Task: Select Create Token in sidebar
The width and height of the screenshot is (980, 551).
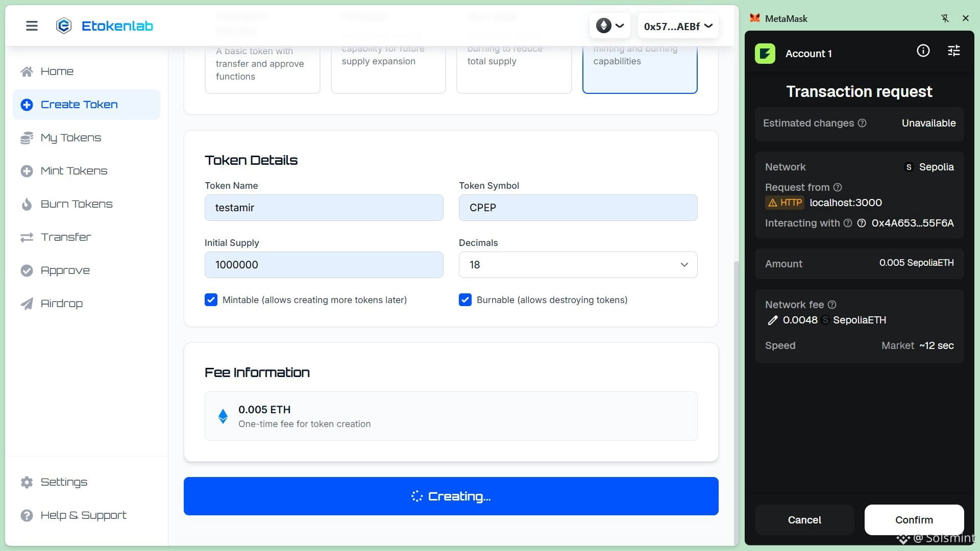Action: 86,105
